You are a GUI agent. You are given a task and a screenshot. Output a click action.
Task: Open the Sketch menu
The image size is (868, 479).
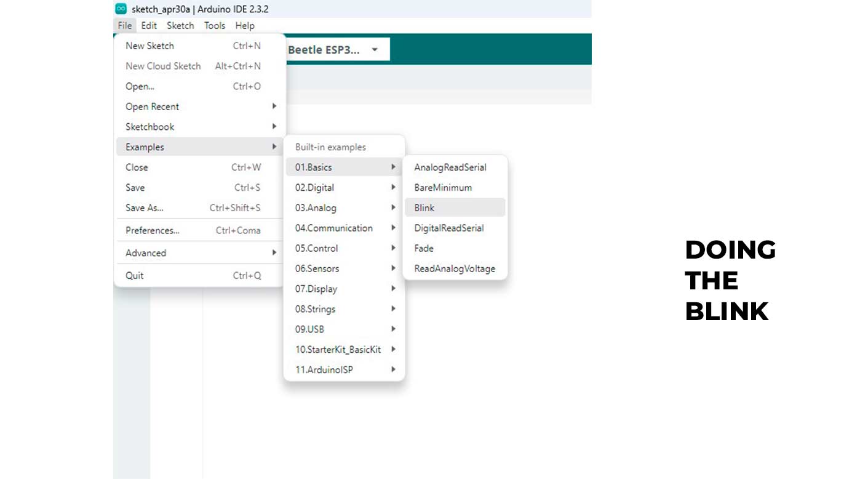pyautogui.click(x=180, y=25)
